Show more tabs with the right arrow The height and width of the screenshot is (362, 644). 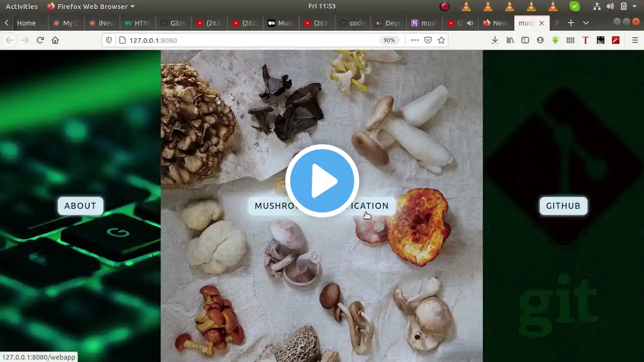(x=556, y=23)
